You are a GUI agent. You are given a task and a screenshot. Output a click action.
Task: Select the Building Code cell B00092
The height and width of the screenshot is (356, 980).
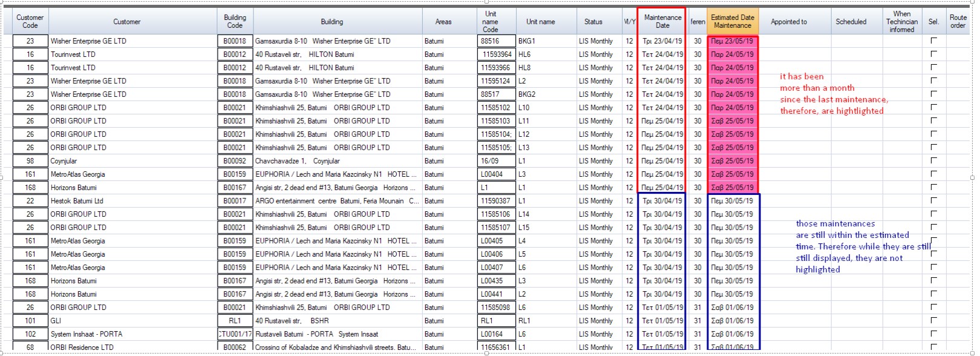(235, 161)
